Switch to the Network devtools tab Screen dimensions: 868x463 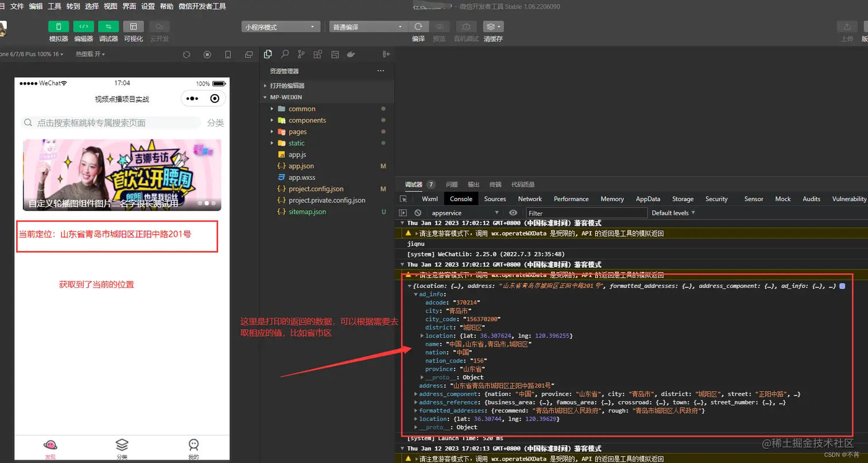click(x=530, y=199)
